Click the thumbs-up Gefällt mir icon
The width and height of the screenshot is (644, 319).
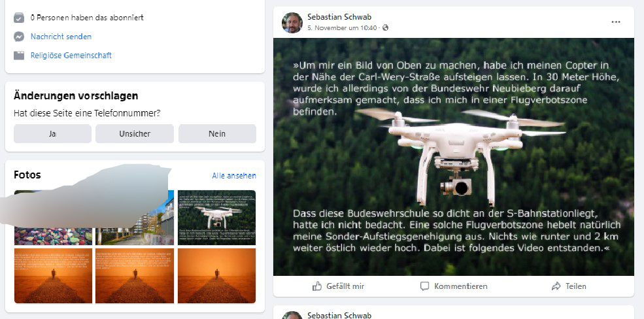(316, 286)
